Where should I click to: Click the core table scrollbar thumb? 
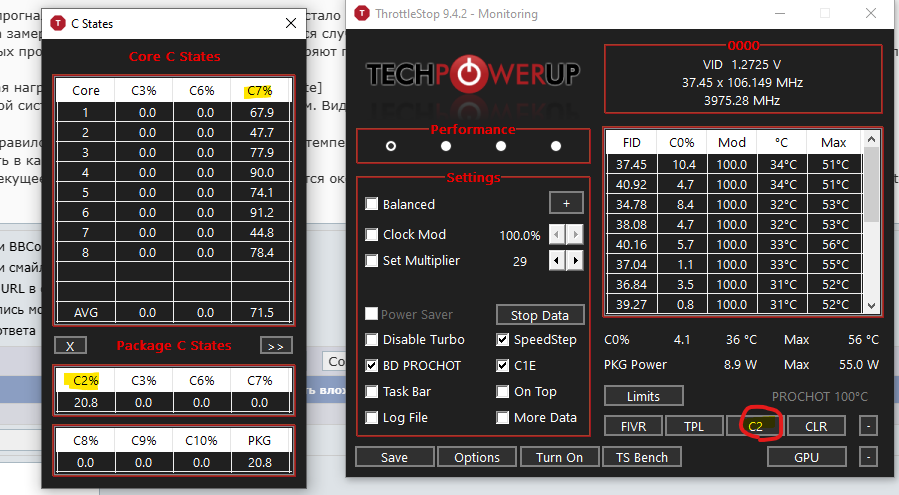point(871,184)
